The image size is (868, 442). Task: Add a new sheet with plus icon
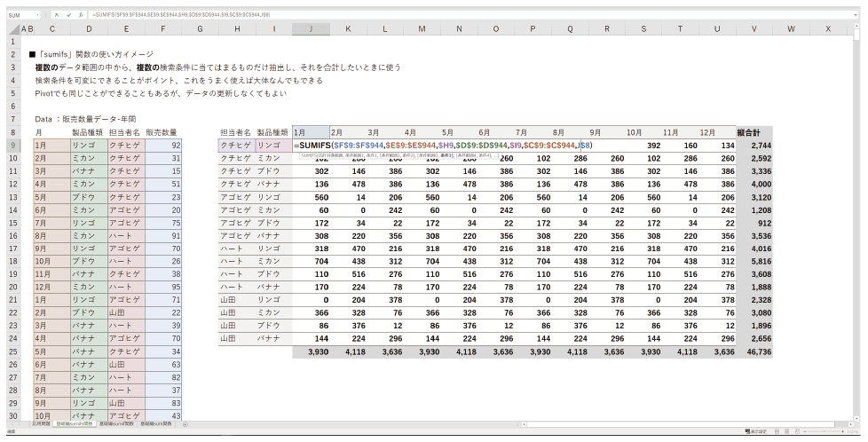click(185, 424)
